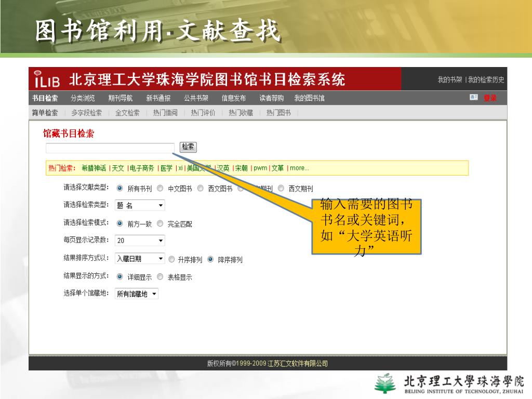The height and width of the screenshot is (399, 532).
Task: Click hot search term 文革
Action: (x=277, y=168)
